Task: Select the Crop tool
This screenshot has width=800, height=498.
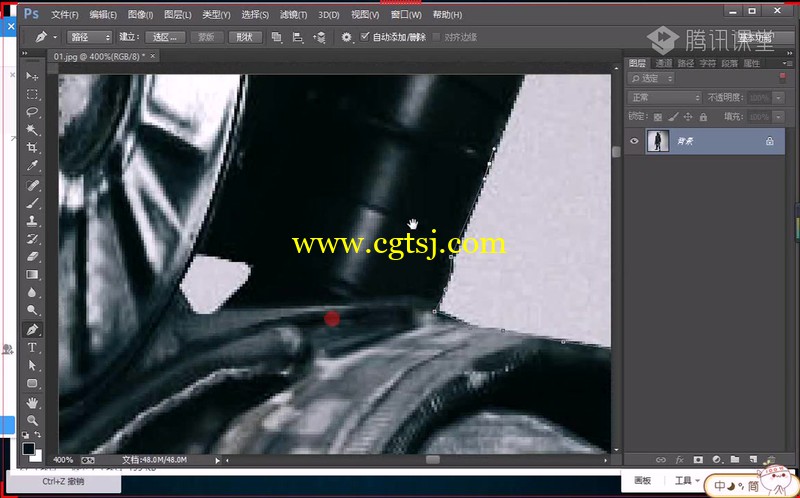Action: tap(32, 148)
